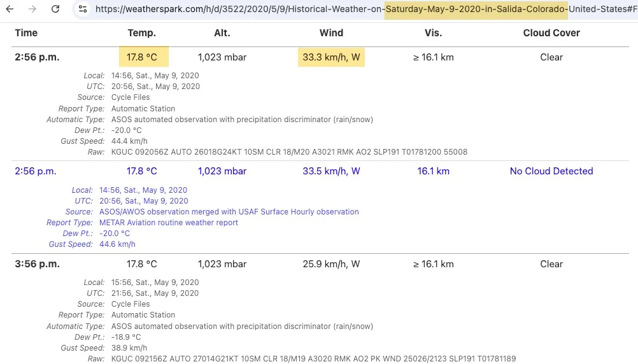Click the highlighted 33.3 km/h, W wind value

331,57
